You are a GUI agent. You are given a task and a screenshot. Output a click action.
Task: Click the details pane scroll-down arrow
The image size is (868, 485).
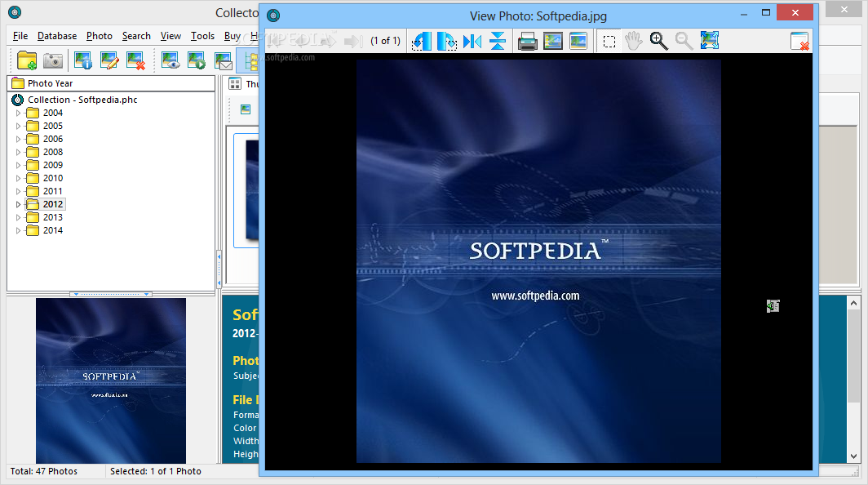[853, 456]
